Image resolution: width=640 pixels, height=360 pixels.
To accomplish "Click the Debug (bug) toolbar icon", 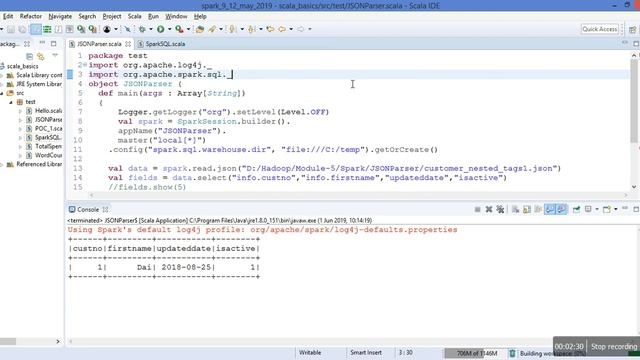I will tap(142, 29).
